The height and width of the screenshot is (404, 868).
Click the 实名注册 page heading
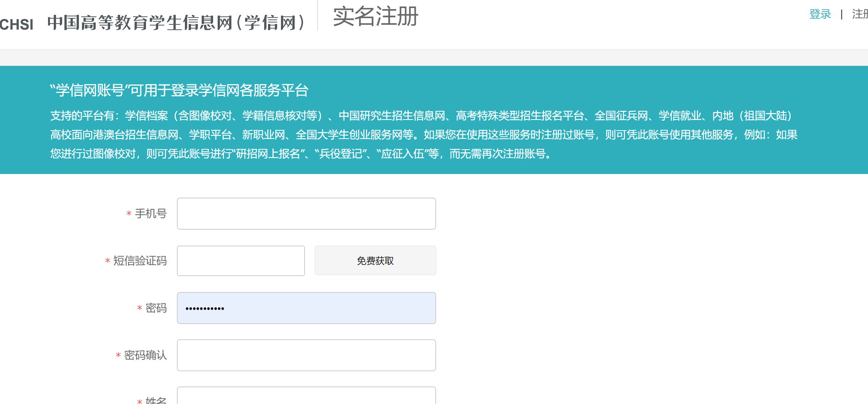click(x=376, y=17)
